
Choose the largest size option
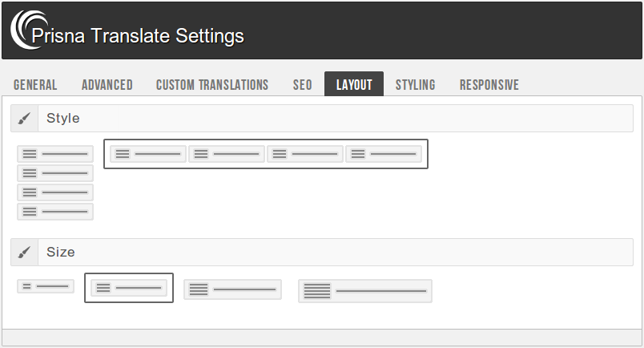365,291
